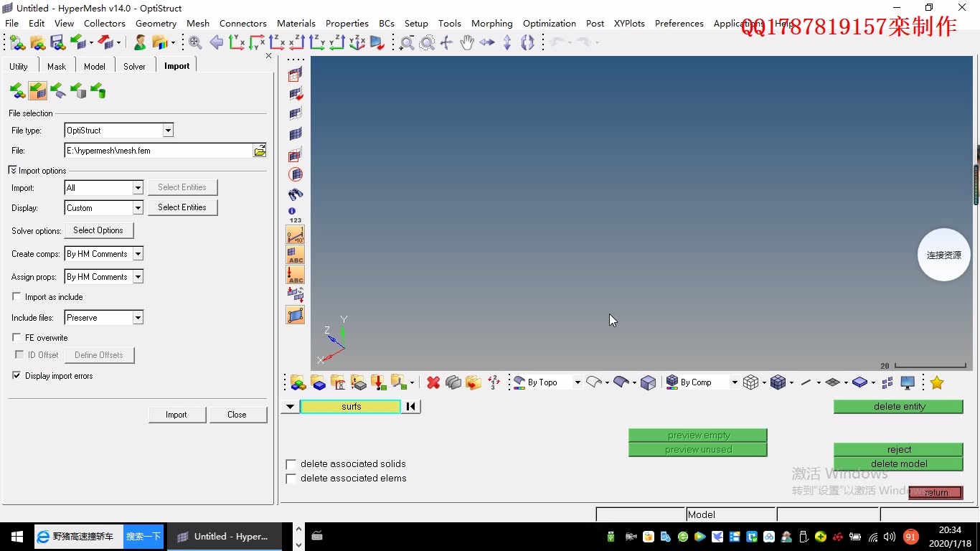Open the By Topo visualization dropdown
Image resolution: width=980 pixels, height=551 pixels.
[577, 383]
